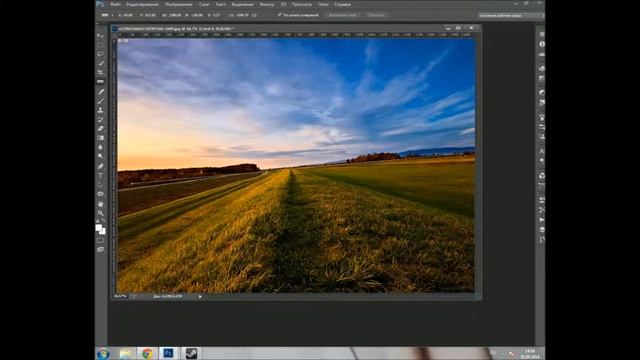Change the screen mode
Screen dimensions: 640x360
click(x=100, y=249)
